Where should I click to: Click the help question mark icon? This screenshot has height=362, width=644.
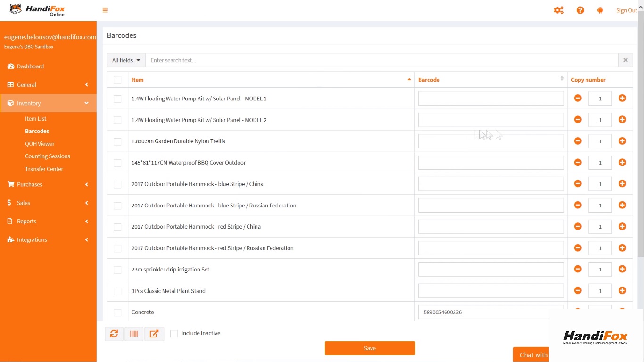pos(580,10)
